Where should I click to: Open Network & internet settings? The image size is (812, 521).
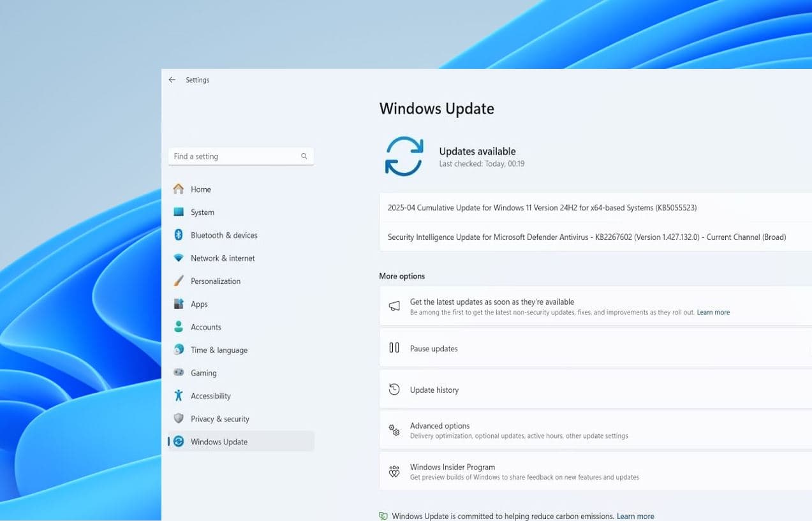[x=223, y=258]
